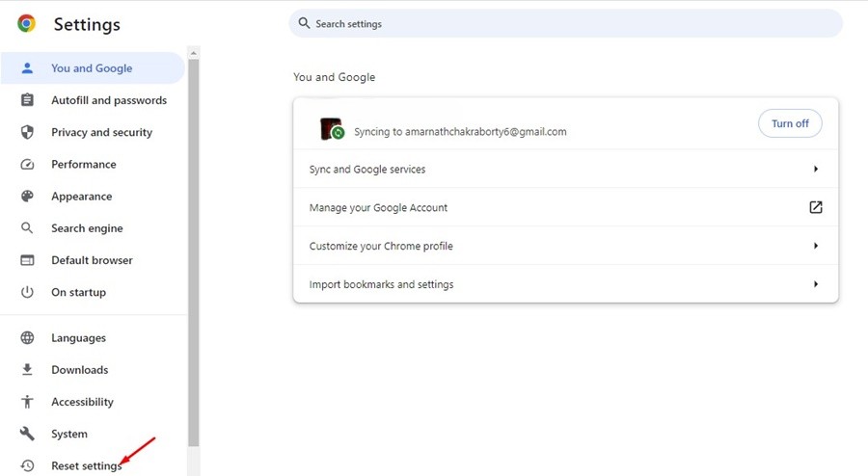Click the Autofill clipboard icon
The width and height of the screenshot is (868, 476).
click(27, 100)
